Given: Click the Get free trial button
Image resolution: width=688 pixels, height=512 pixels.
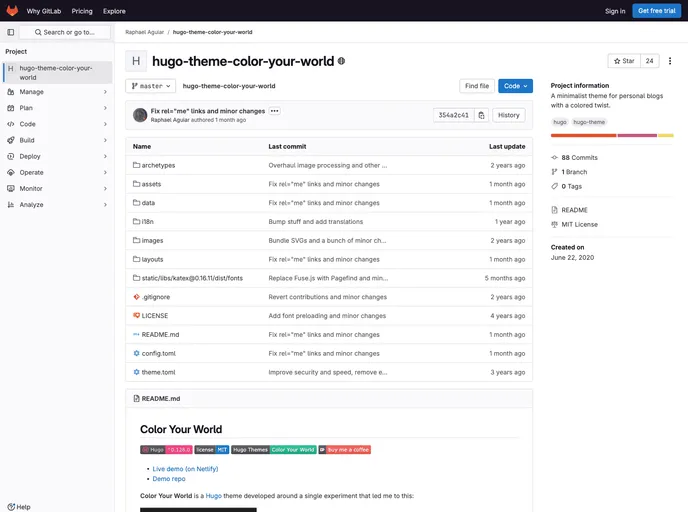Looking at the screenshot, I should coord(656,11).
